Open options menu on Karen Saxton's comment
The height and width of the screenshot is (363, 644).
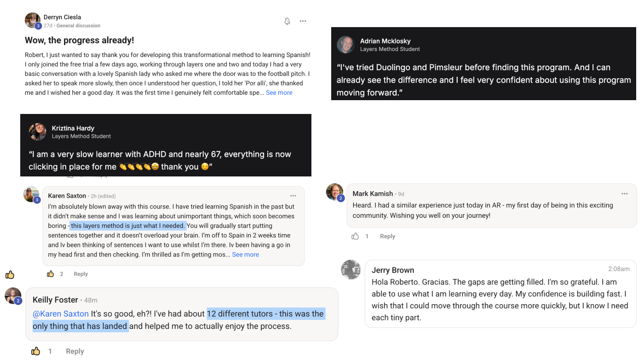point(293,196)
